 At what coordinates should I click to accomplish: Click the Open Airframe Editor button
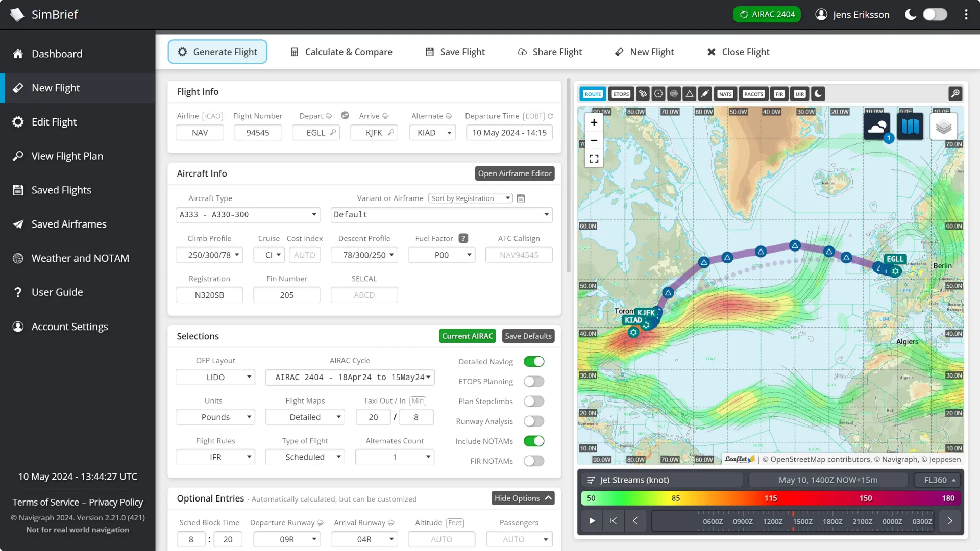(515, 173)
